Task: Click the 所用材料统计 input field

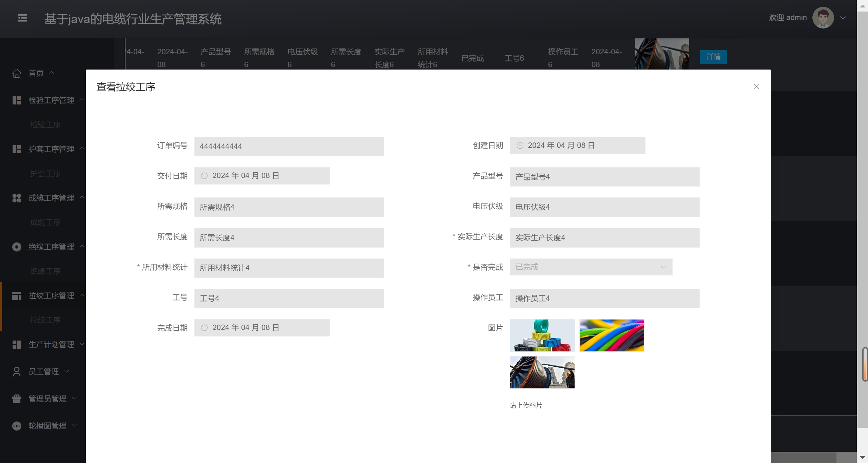Action: 289,268
